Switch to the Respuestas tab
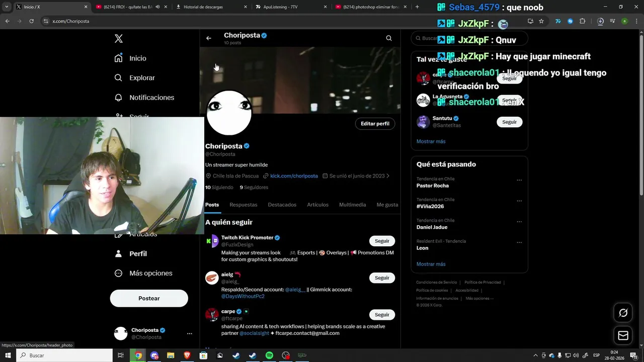Image resolution: width=644 pixels, height=362 pixels. tap(244, 205)
